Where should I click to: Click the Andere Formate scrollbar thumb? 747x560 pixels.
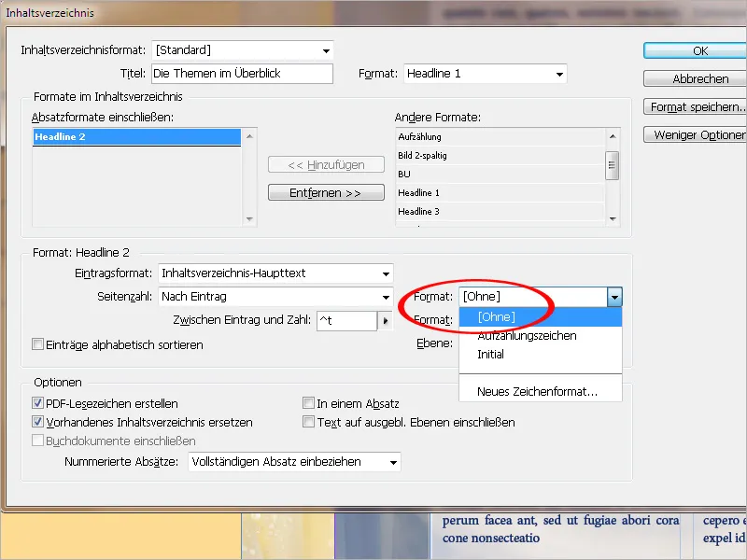pos(613,165)
